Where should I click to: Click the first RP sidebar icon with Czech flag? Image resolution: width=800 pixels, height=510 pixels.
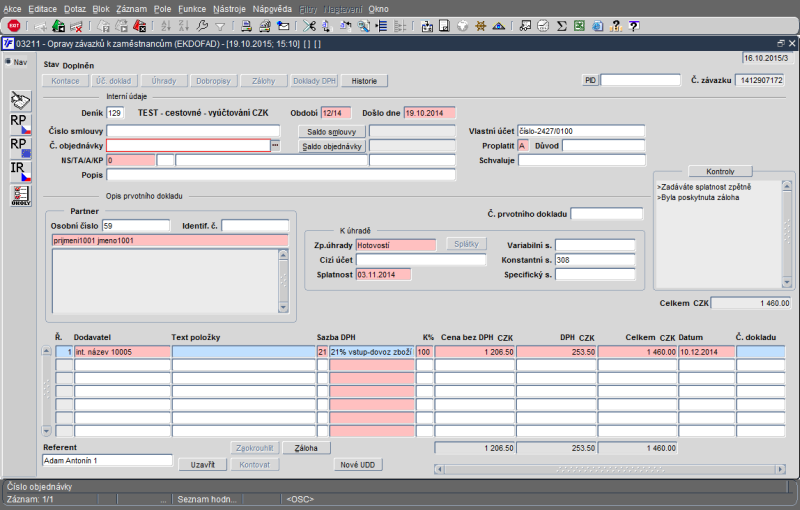(x=20, y=124)
